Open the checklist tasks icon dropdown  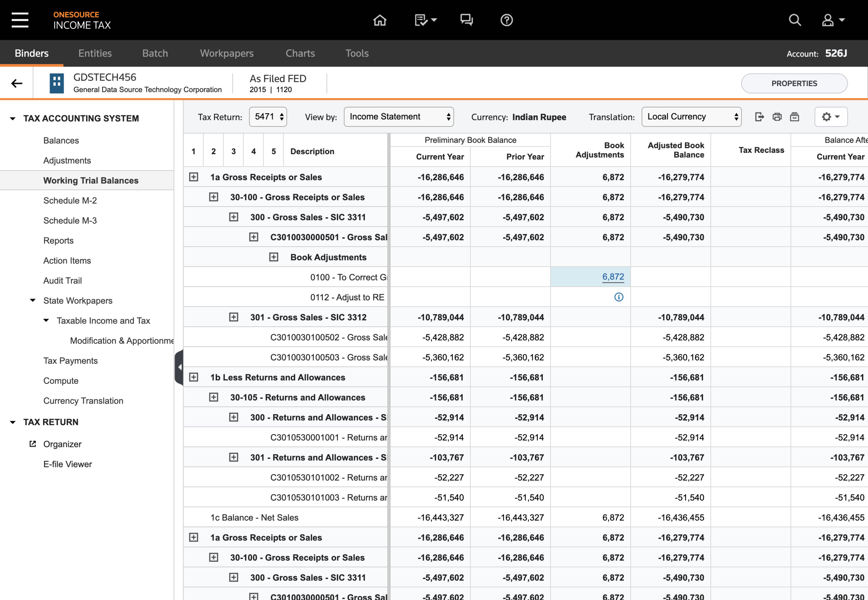pos(425,20)
